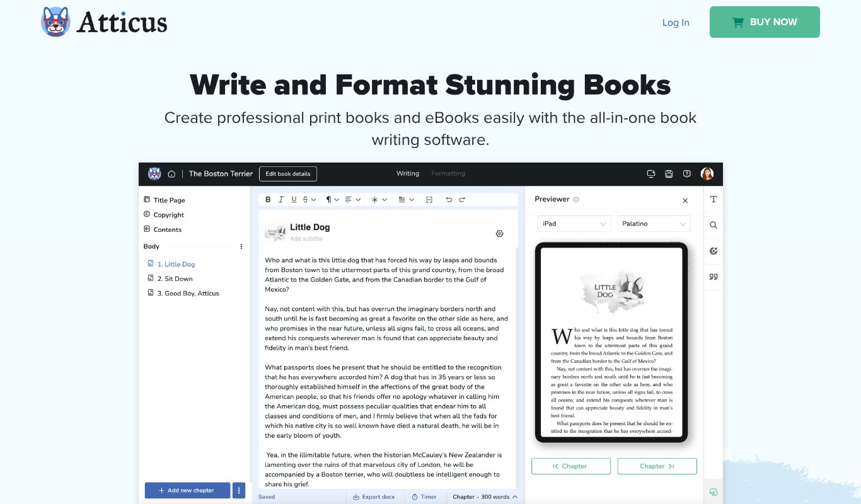Viewport: 861px width, 504px height.
Task: Click Edit book details button
Action: click(x=288, y=174)
